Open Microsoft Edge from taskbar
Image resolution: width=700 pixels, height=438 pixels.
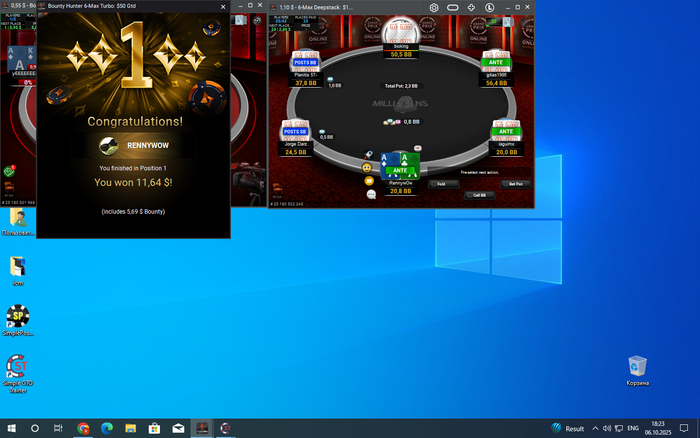(x=107, y=428)
